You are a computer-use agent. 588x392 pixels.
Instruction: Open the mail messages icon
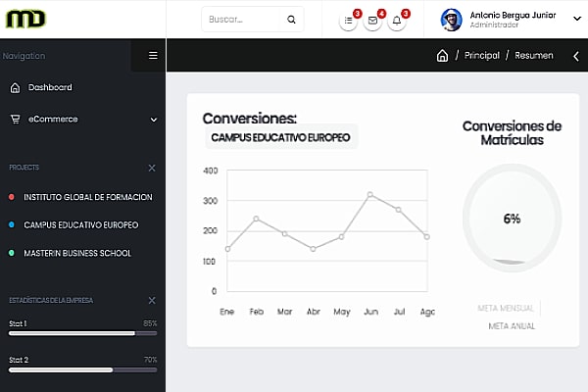pos(372,21)
